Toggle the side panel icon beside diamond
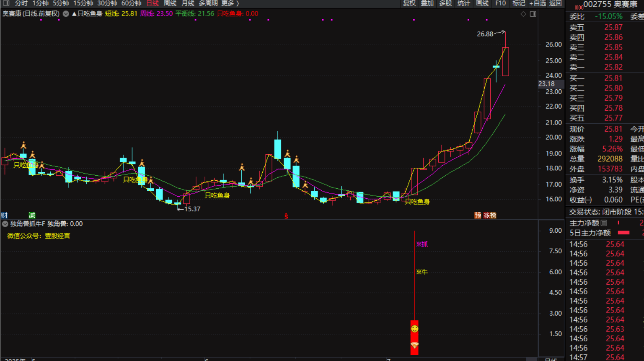This screenshot has height=361, width=644. [533, 14]
